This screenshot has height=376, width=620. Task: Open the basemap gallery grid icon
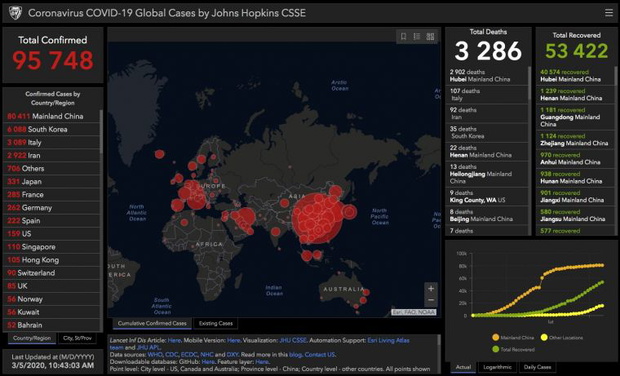[x=430, y=36]
